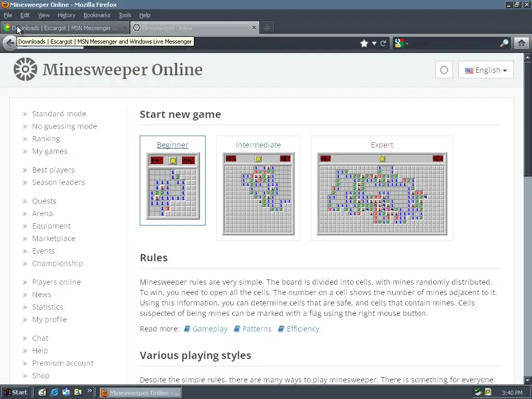This screenshot has width=532, height=399.
Task: Click the bookmark star icon
Action: (x=364, y=43)
